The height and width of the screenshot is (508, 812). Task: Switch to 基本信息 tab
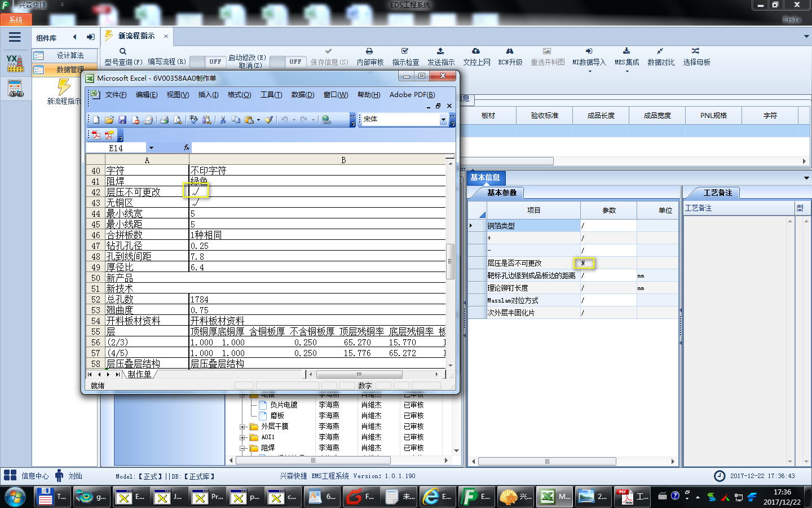[x=486, y=177]
